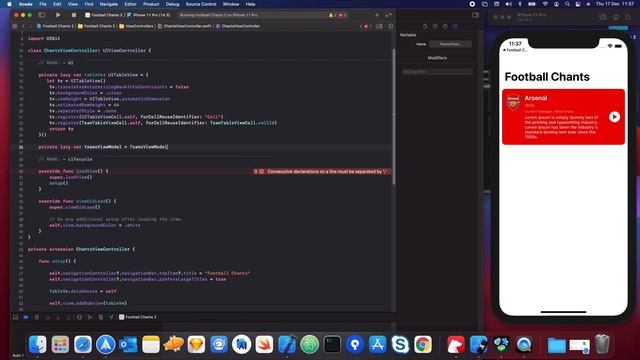This screenshot has width=640, height=360.
Task: Click the Run (play) button in Xcode toolbar
Action: click(58, 15)
